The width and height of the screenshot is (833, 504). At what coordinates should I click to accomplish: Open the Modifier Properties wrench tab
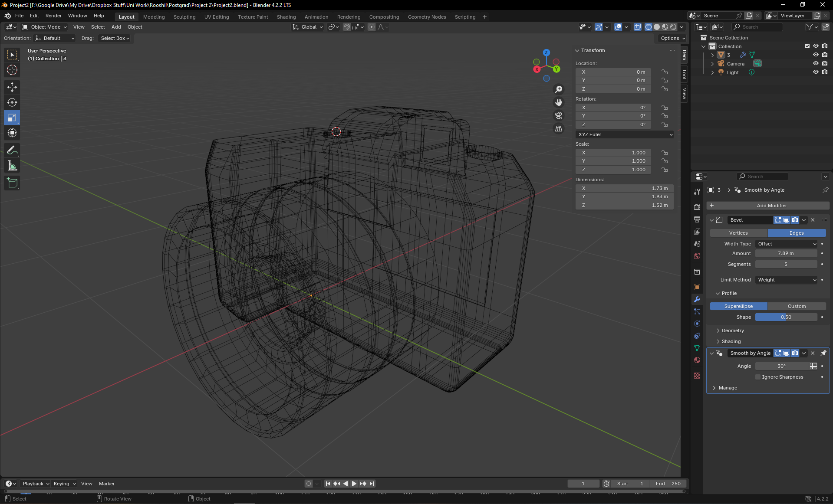(x=697, y=299)
